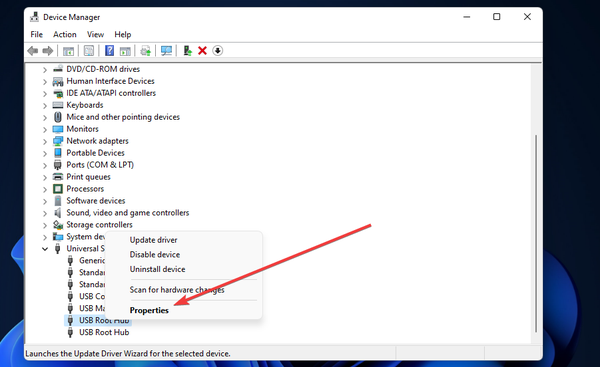Expand the Network adapters category

point(45,142)
